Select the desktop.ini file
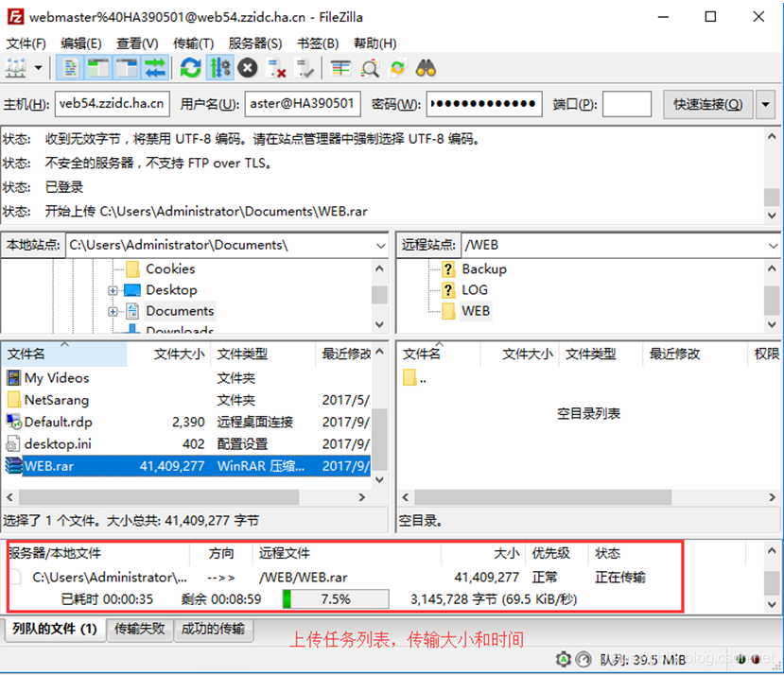The height and width of the screenshot is (675, 784). (x=186, y=444)
